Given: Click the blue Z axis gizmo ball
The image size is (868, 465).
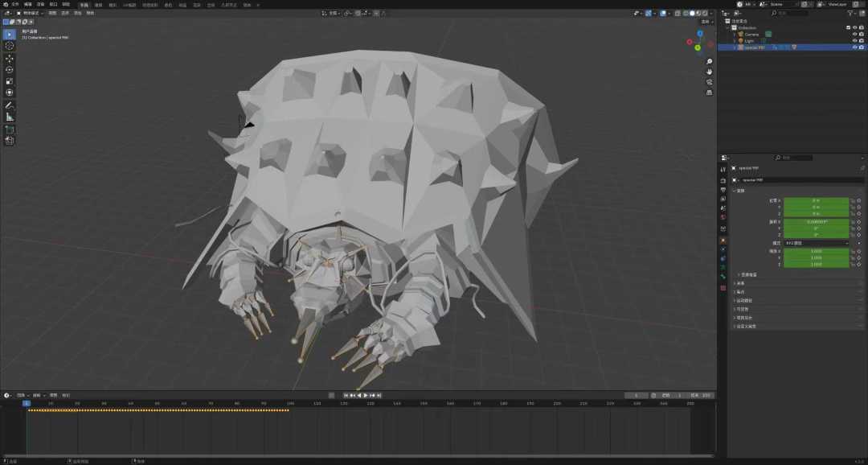Looking at the screenshot, I should (x=700, y=33).
